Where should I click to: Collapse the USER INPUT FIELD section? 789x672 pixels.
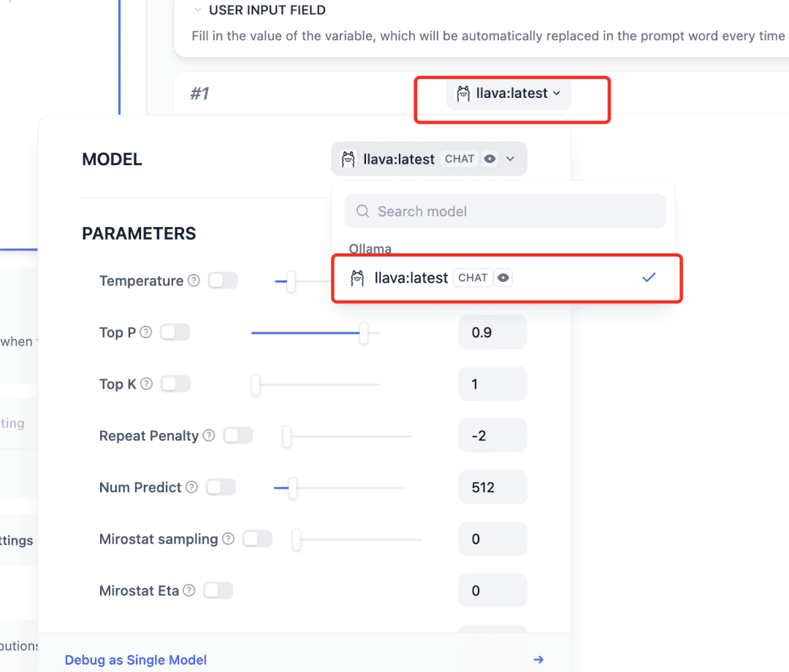coord(197,9)
